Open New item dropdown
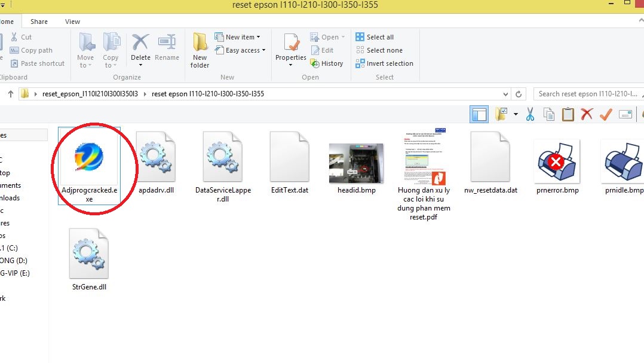Viewport: 644px width, 363px height. pyautogui.click(x=237, y=37)
